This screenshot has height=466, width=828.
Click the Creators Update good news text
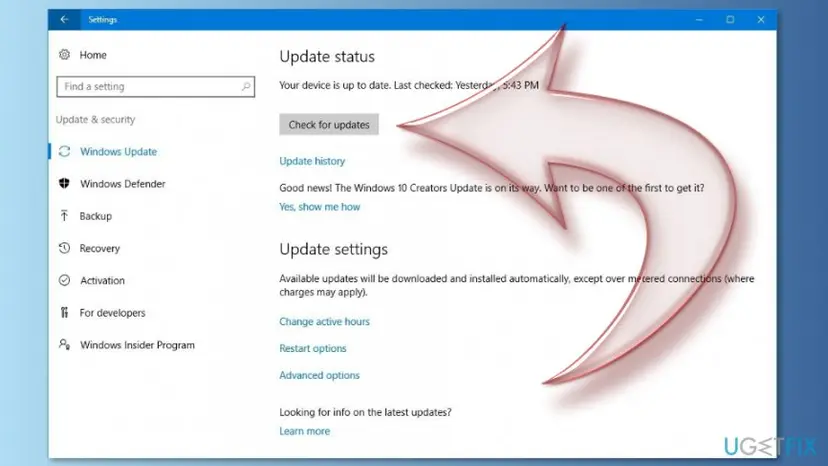tap(492, 188)
